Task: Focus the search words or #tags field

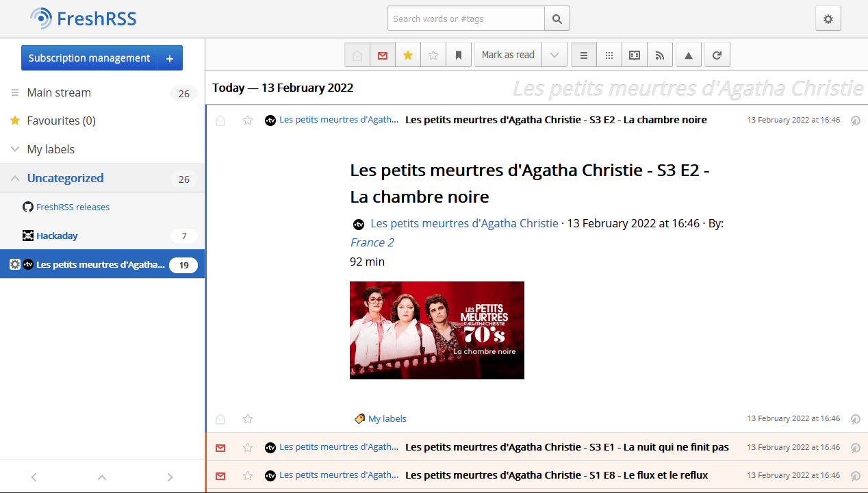Action: tap(466, 18)
